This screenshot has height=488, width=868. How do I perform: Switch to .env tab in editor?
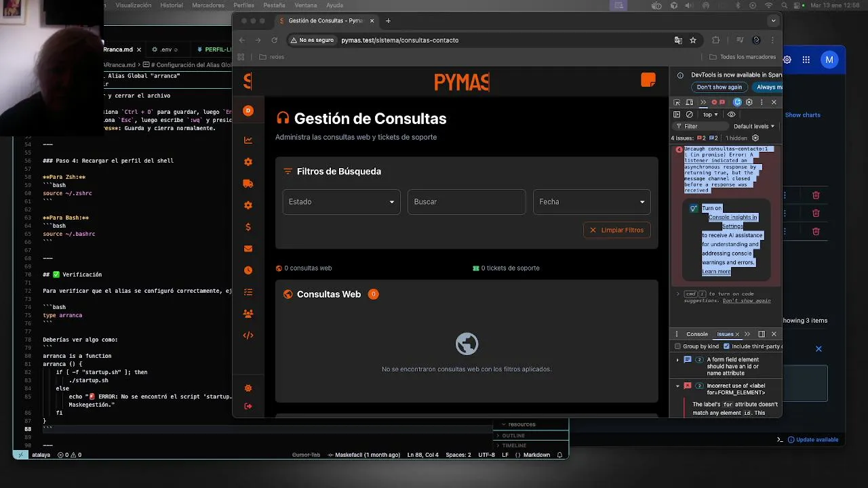pyautogui.click(x=166, y=49)
